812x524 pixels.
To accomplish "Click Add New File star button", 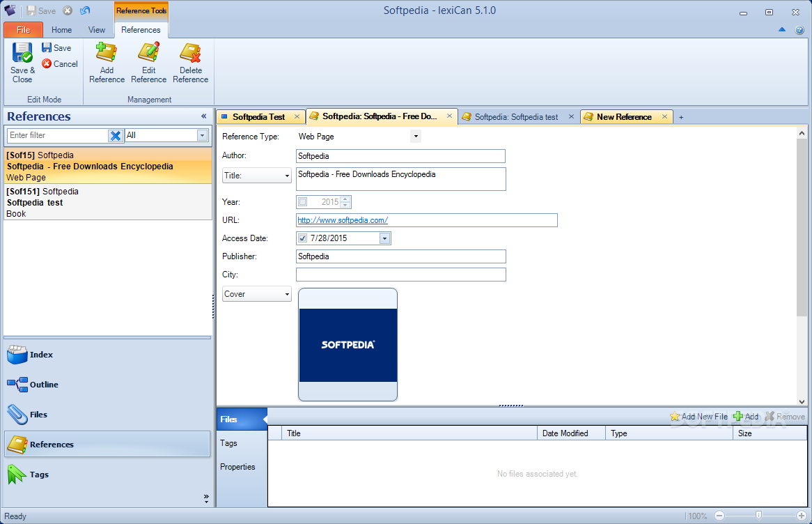I will click(698, 416).
